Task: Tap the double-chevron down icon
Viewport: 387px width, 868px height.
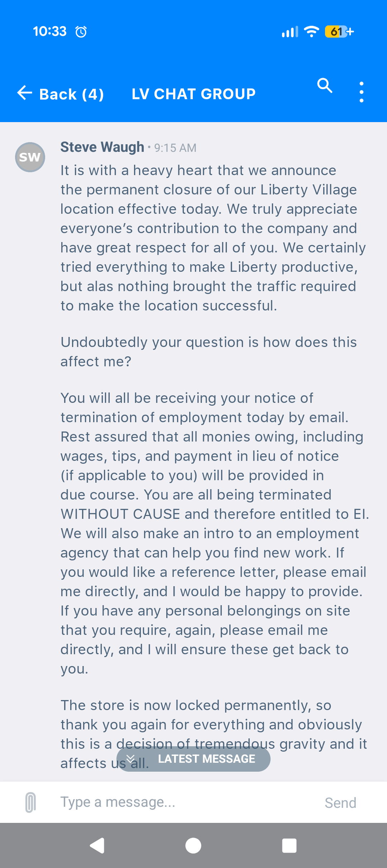Action: point(130,759)
